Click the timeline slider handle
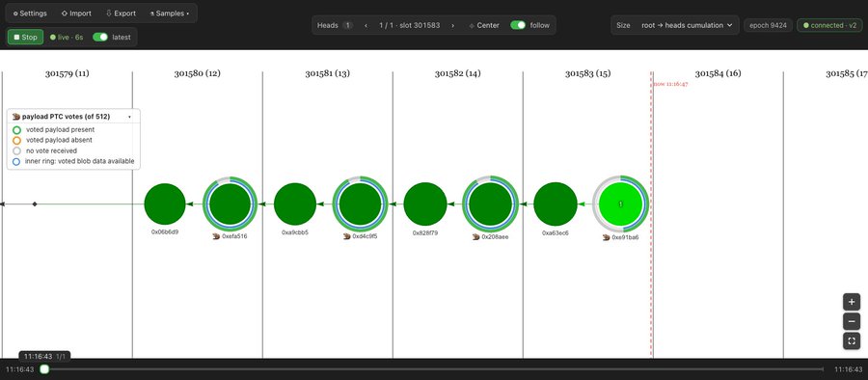This screenshot has width=868, height=380. (x=44, y=369)
